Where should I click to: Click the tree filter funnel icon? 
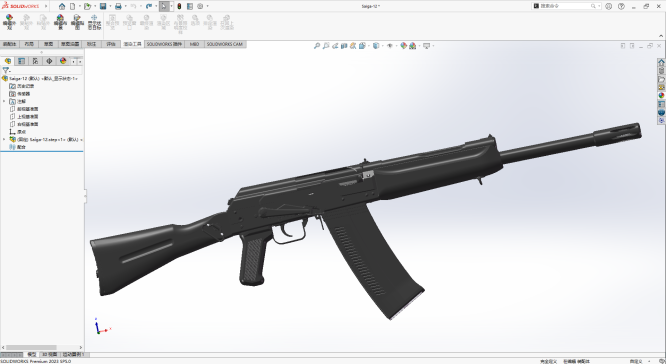[x=6, y=71]
